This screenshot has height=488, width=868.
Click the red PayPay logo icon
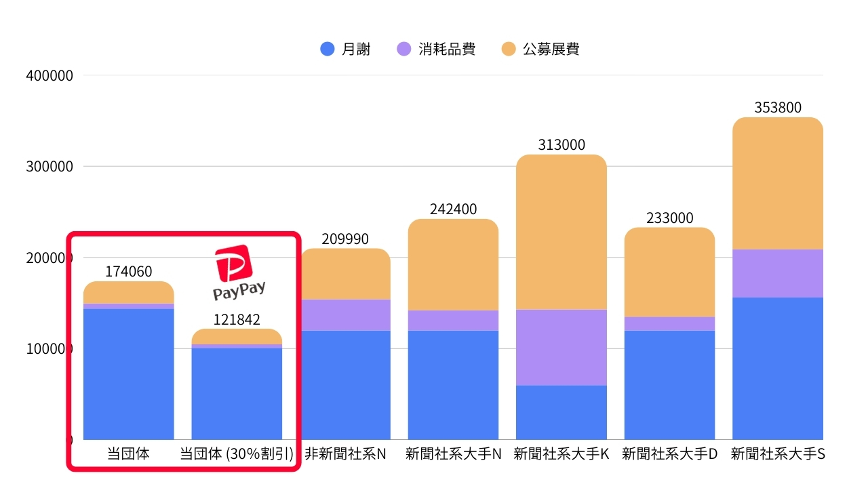point(234,263)
